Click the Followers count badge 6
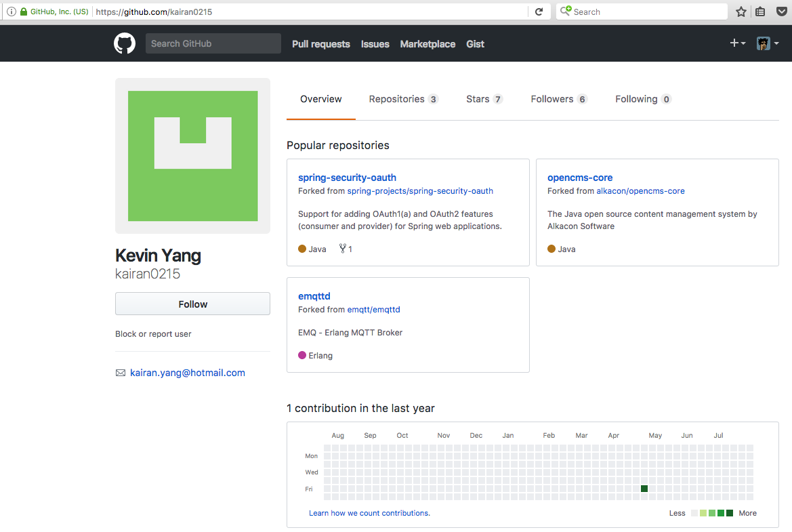The height and width of the screenshot is (532, 792). click(x=583, y=99)
